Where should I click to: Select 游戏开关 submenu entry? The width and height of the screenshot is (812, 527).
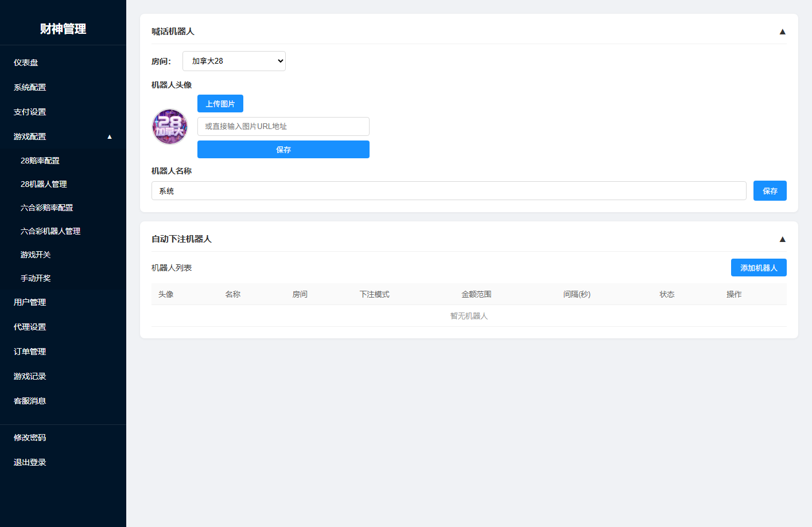[x=36, y=255]
